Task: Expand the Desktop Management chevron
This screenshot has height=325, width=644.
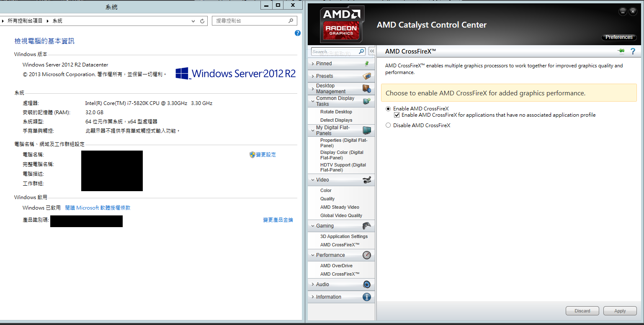Action: (313, 89)
